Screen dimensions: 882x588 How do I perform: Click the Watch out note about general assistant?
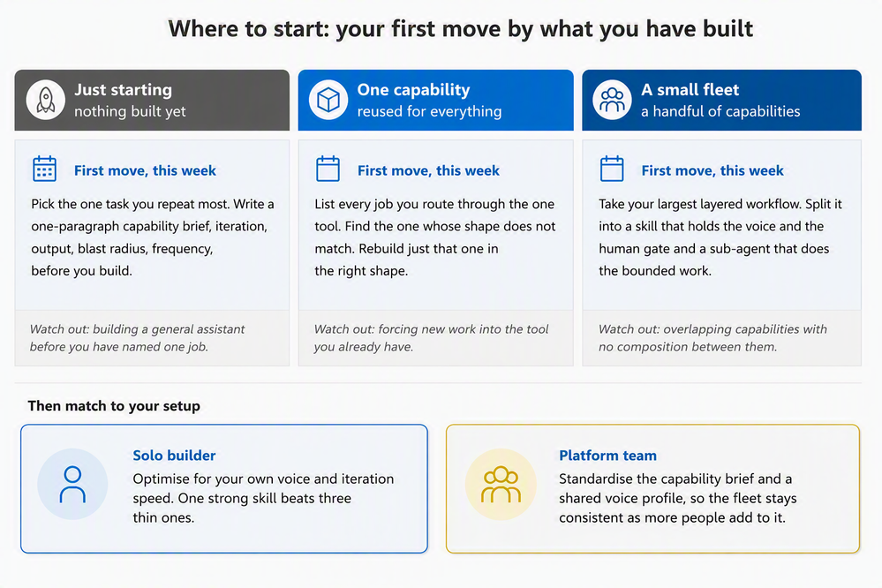coord(137,337)
